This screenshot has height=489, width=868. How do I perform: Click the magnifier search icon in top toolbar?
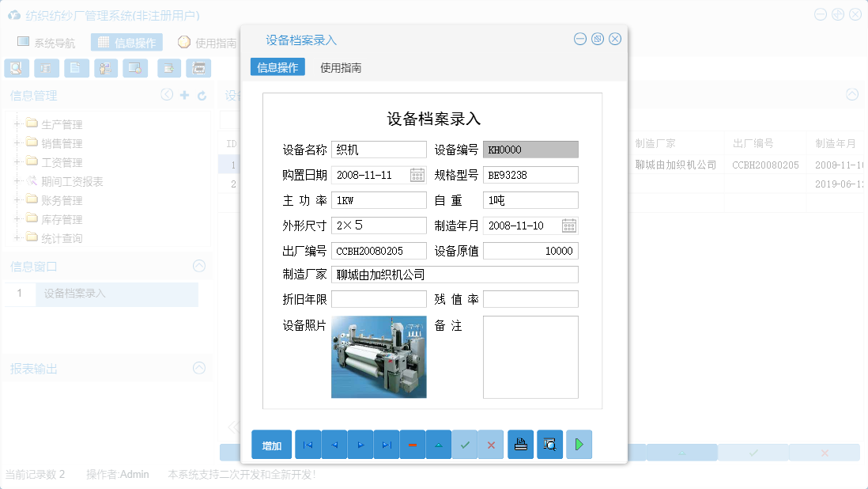pos(16,68)
